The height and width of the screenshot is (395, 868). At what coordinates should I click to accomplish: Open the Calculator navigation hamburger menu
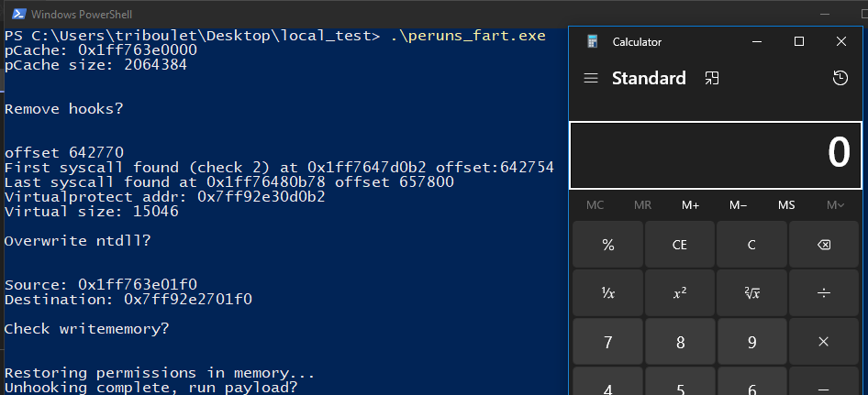coord(591,79)
